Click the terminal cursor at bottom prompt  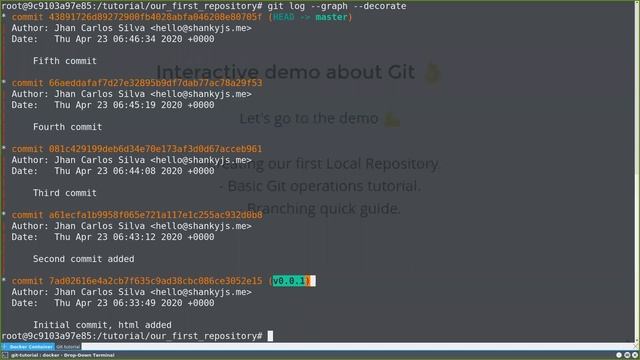coord(270,336)
